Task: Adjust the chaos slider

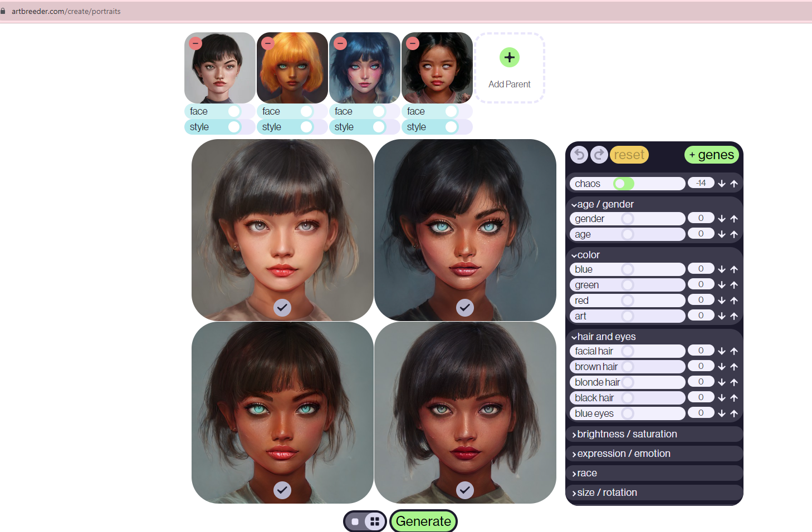Action: coord(627,184)
